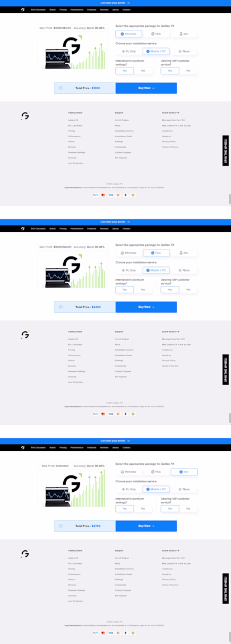This screenshot has width=231, height=644.
Task: Open List of Brokers link in the footer under $1900
Action: coord(122,120)
